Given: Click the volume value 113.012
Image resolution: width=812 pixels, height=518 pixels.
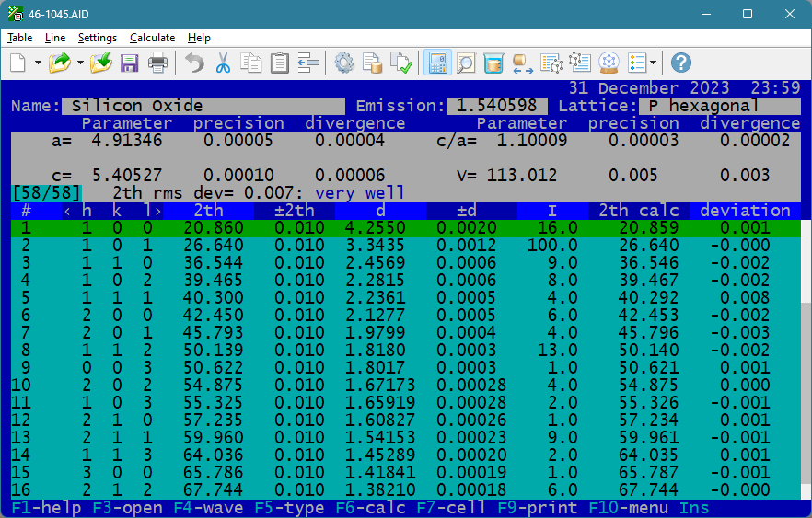Looking at the screenshot, I should pos(522,176).
